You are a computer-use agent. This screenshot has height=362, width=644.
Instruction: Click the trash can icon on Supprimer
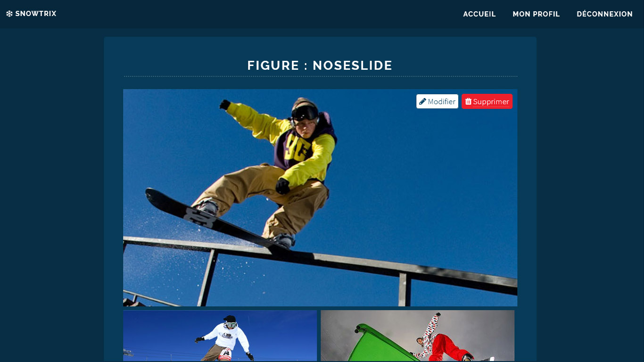coord(468,101)
